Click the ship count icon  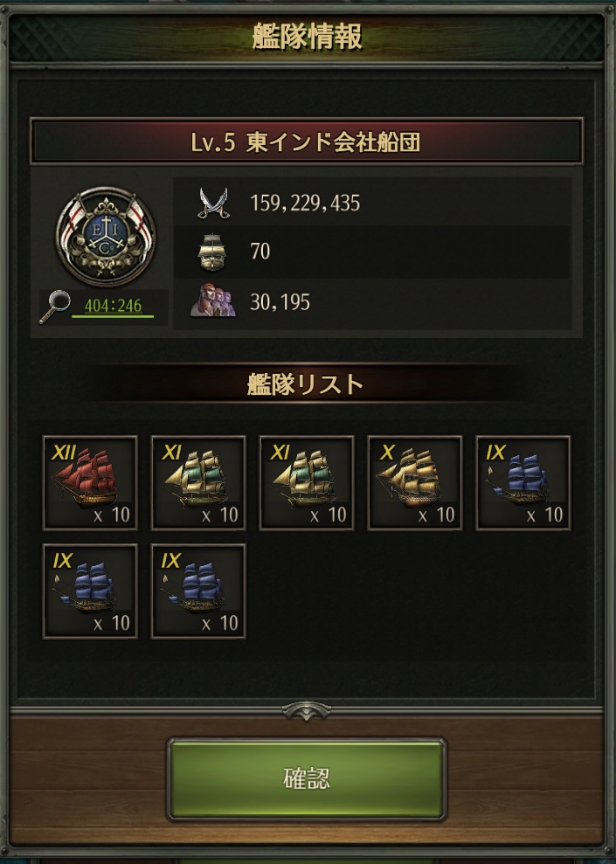click(212, 252)
